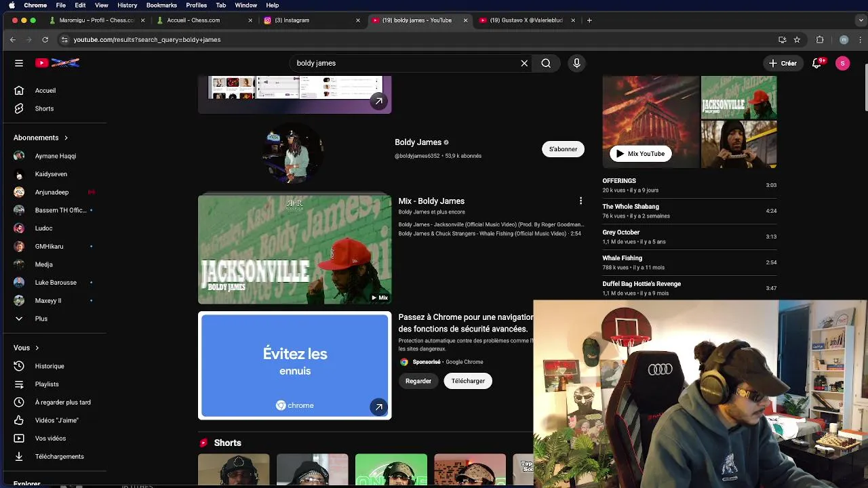Open Aymane Haqqi subscription channel
This screenshot has width=868, height=488.
click(54, 156)
